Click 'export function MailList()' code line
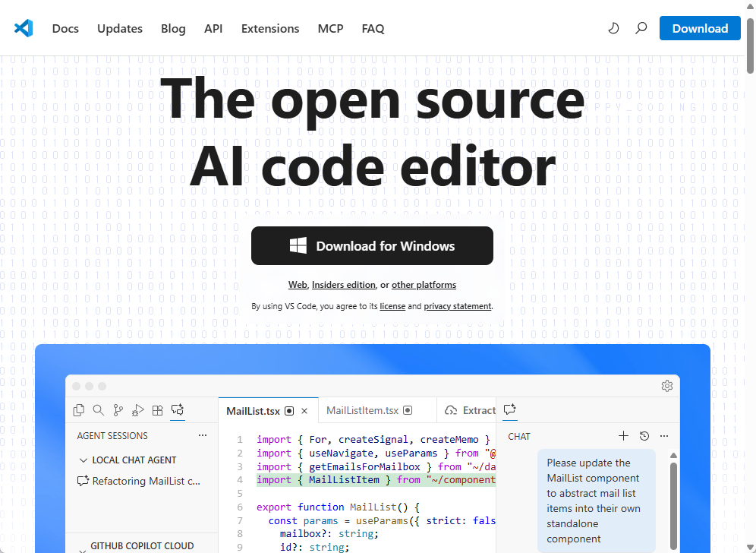The image size is (756, 553). 338,507
